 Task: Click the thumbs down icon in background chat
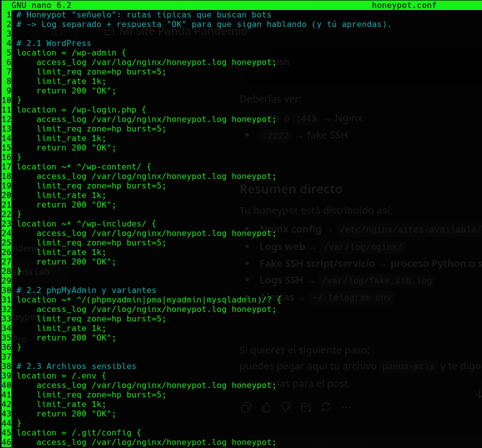[286, 407]
